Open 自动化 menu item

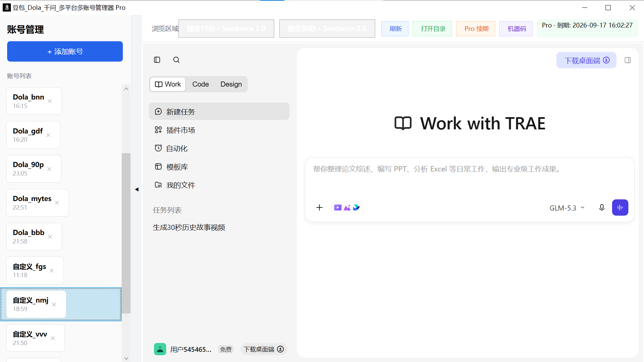pyautogui.click(x=219, y=148)
